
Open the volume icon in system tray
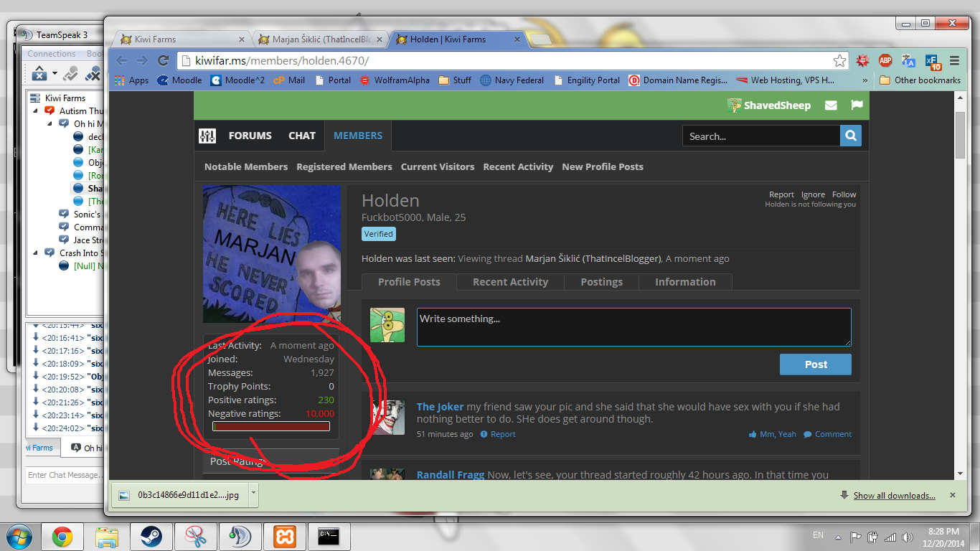click(x=907, y=537)
